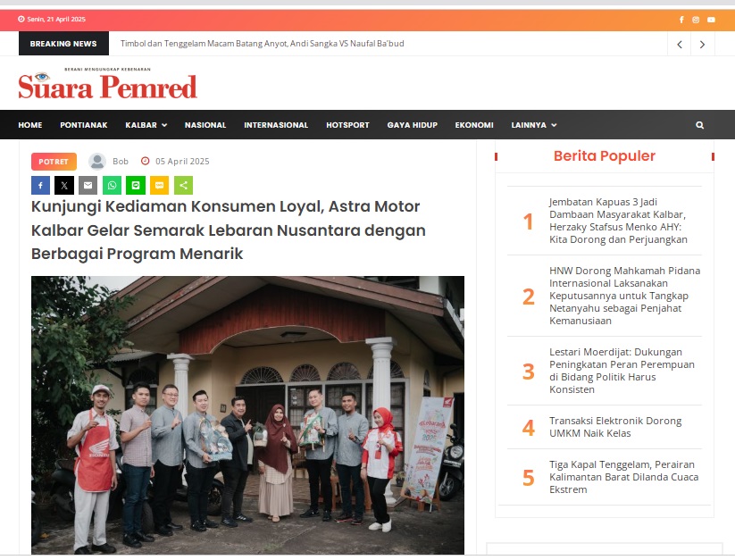Show next breaking news headline
The image size is (735, 560).
[702, 45]
